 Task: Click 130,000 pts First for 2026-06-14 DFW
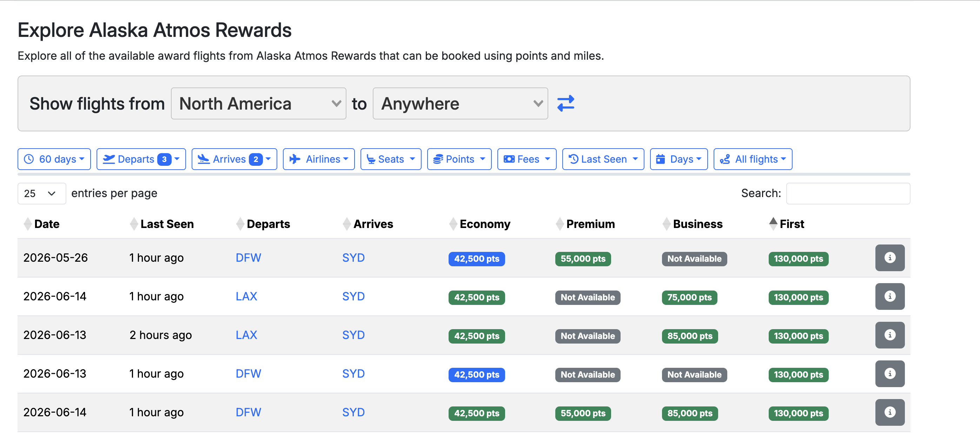[799, 413]
